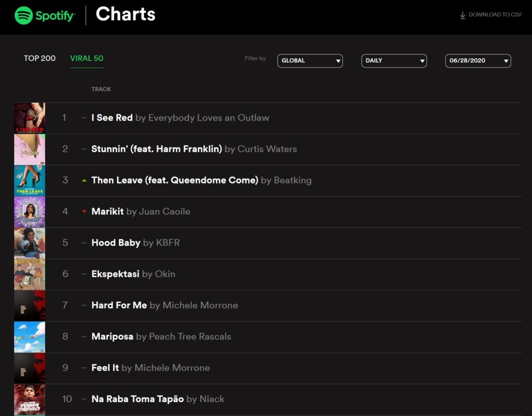Click the download arrow icon
532x416 pixels.
[462, 15]
